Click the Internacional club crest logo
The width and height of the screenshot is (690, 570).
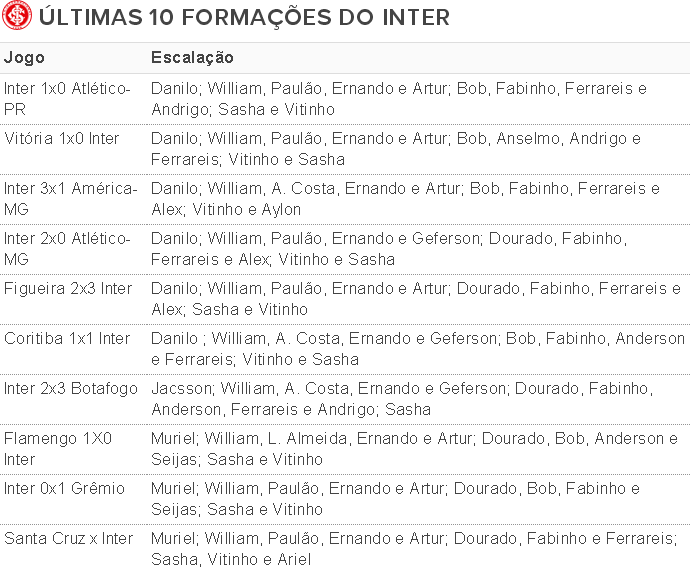coord(17,16)
